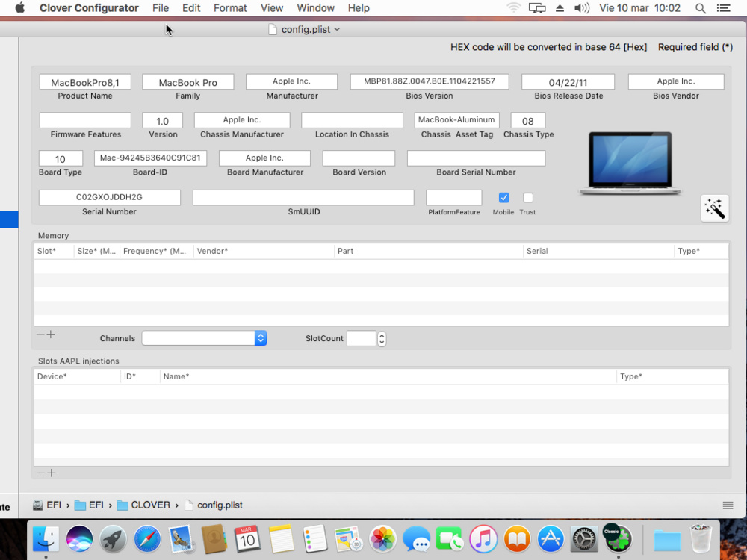Open Photos pinwheel icon in dock
This screenshot has width=747, height=560.
[382, 539]
